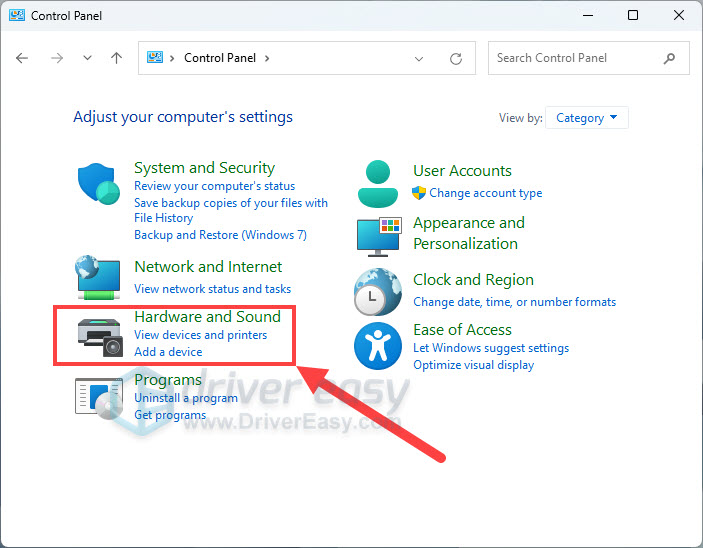Refresh the Control Panel view
The height and width of the screenshot is (548, 703).
(x=456, y=59)
